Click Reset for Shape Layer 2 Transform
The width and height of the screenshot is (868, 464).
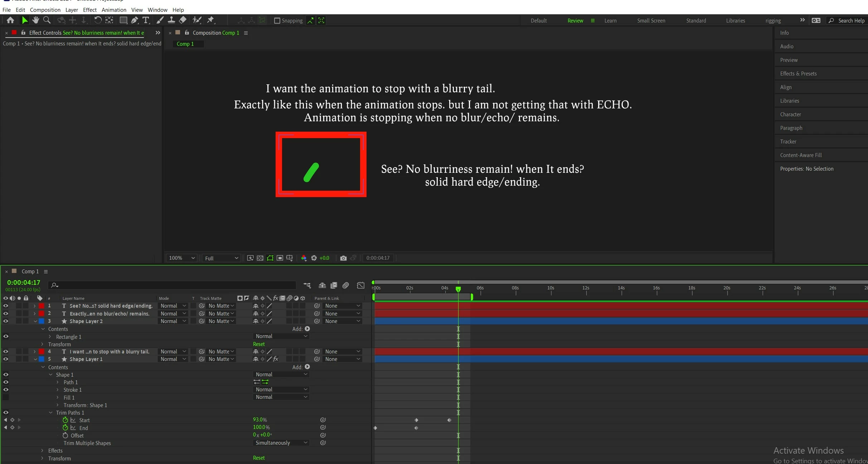(259, 344)
